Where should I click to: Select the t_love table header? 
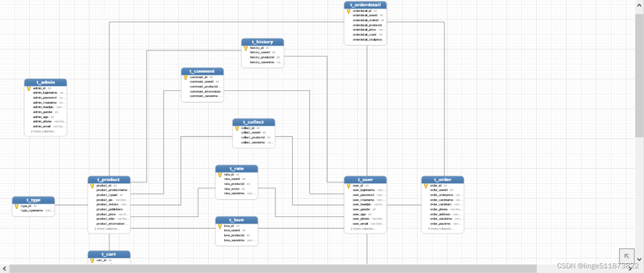click(237, 220)
